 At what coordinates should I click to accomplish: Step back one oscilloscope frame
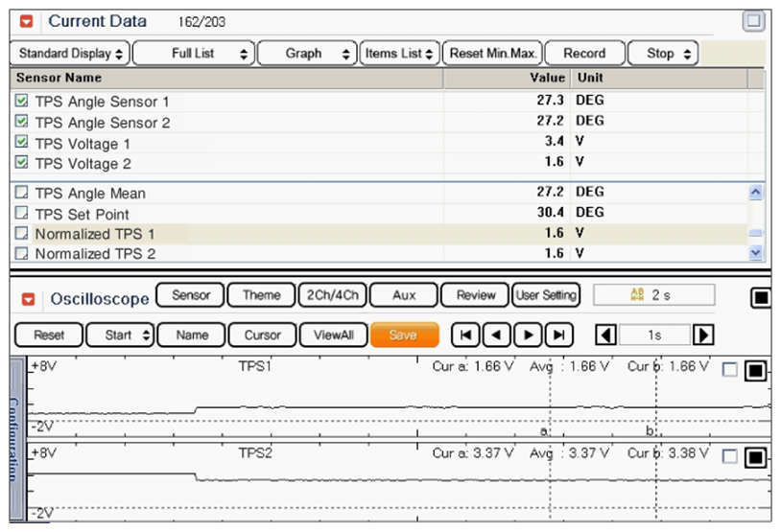(496, 335)
